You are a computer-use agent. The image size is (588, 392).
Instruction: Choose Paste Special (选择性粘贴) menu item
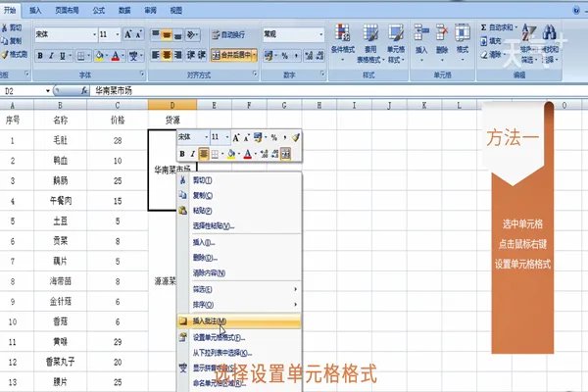point(239,225)
